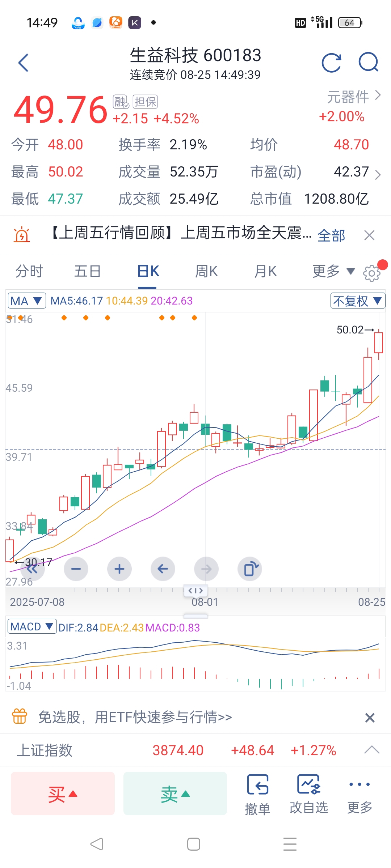391x868 pixels.
Task: Switch to the 分时 tab
Action: (29, 271)
